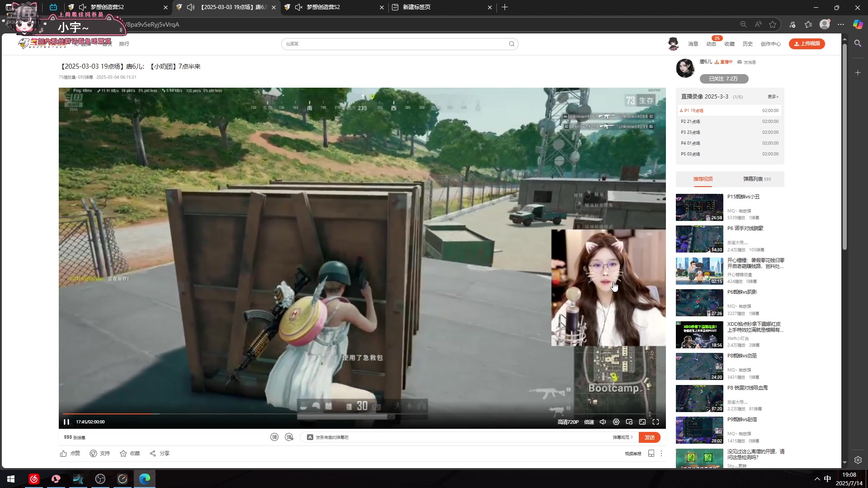Click the search magnifier icon in search box
The width and height of the screenshot is (868, 488).
[x=512, y=44]
